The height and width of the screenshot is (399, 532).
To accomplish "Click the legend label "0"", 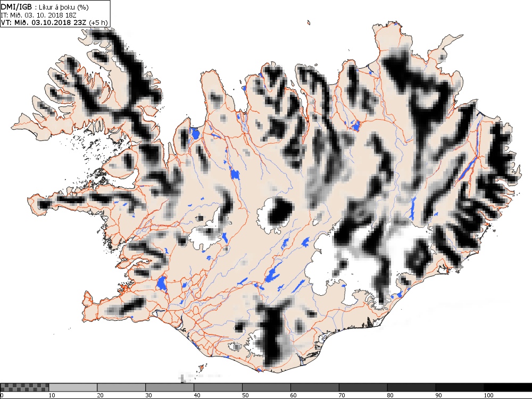I will [x=2, y=395].
